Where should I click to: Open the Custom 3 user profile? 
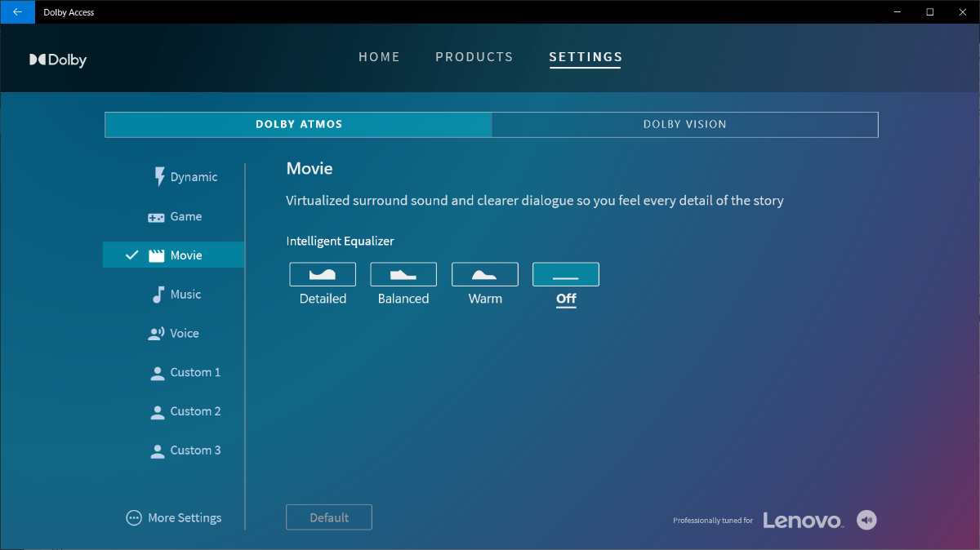pos(158,451)
